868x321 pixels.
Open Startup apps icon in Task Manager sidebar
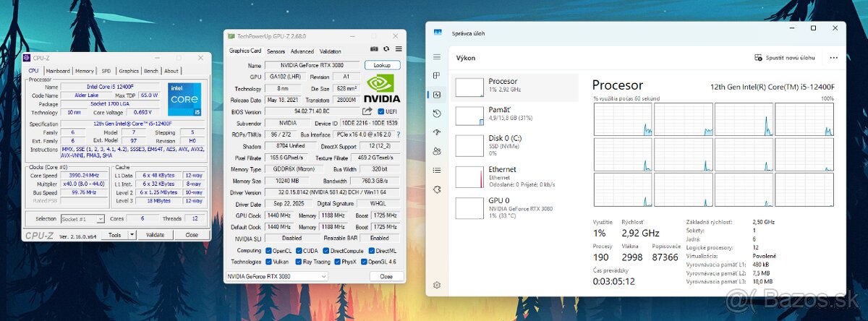tap(437, 132)
